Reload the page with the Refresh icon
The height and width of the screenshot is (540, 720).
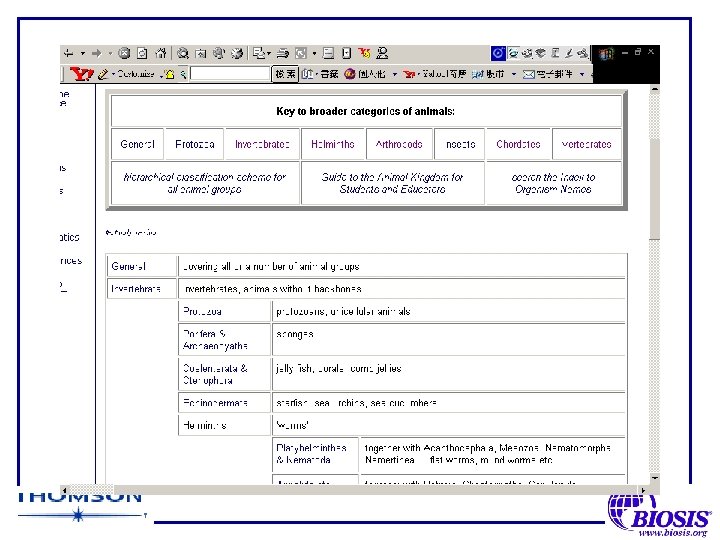[142, 54]
